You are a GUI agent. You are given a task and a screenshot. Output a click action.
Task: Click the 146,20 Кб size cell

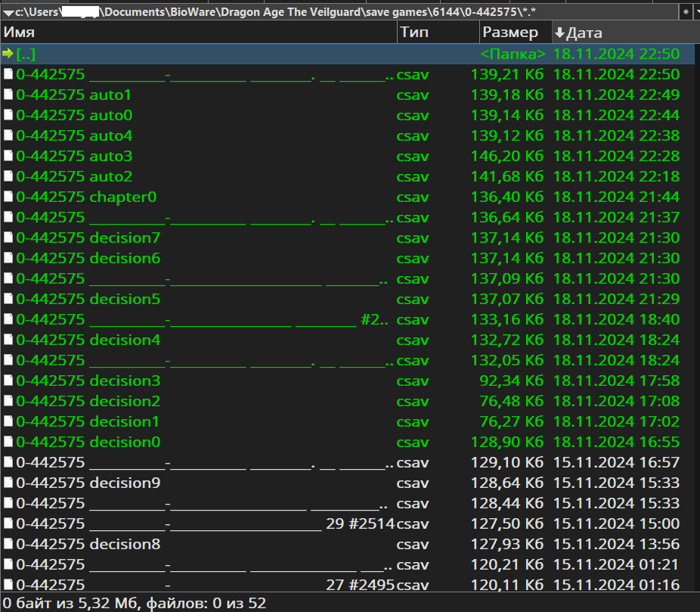[507, 156]
